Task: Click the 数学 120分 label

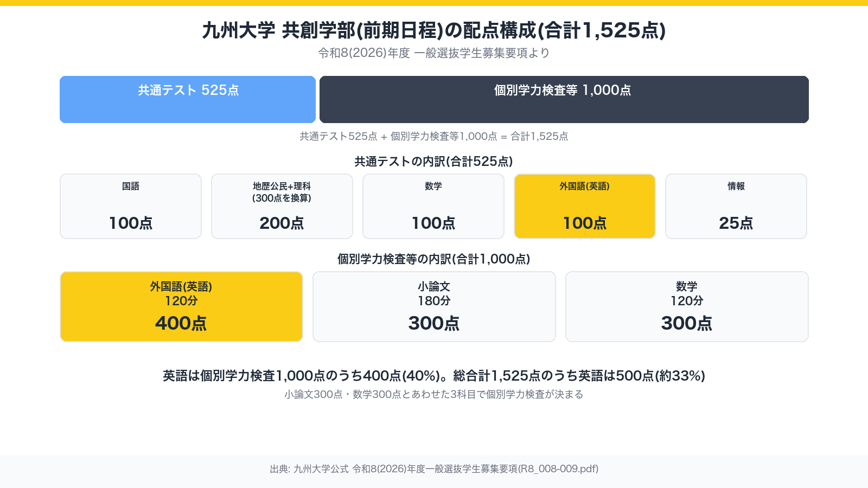Action: (x=687, y=293)
